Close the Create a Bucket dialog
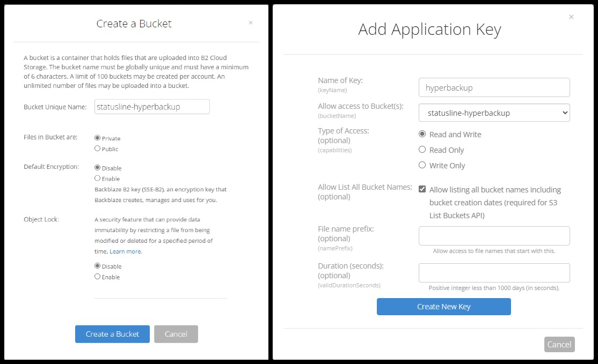The width and height of the screenshot is (598, 364). pos(251,23)
